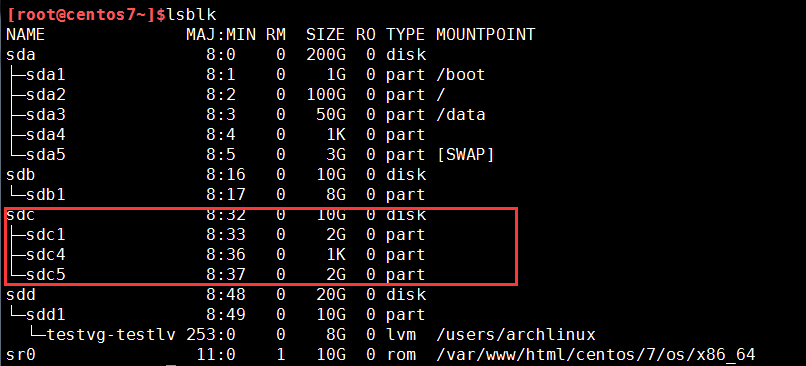Select the sdd1 partition name
The width and height of the screenshot is (806, 366).
[x=45, y=315]
